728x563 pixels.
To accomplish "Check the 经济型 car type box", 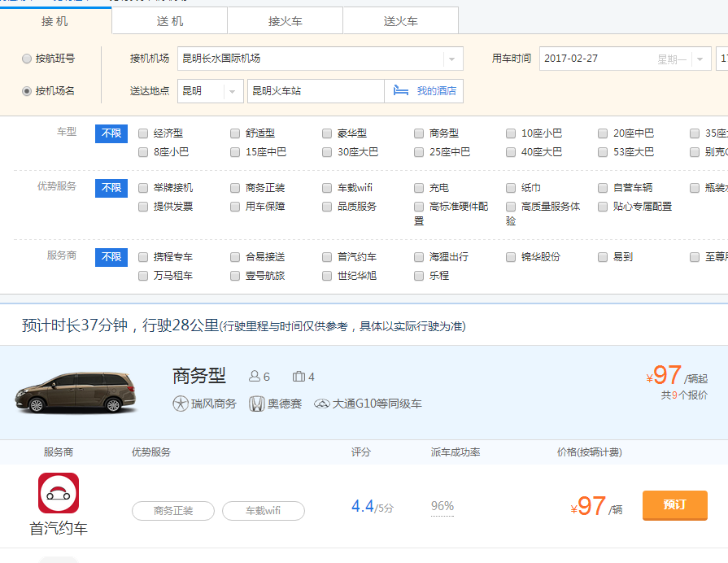I will [143, 133].
